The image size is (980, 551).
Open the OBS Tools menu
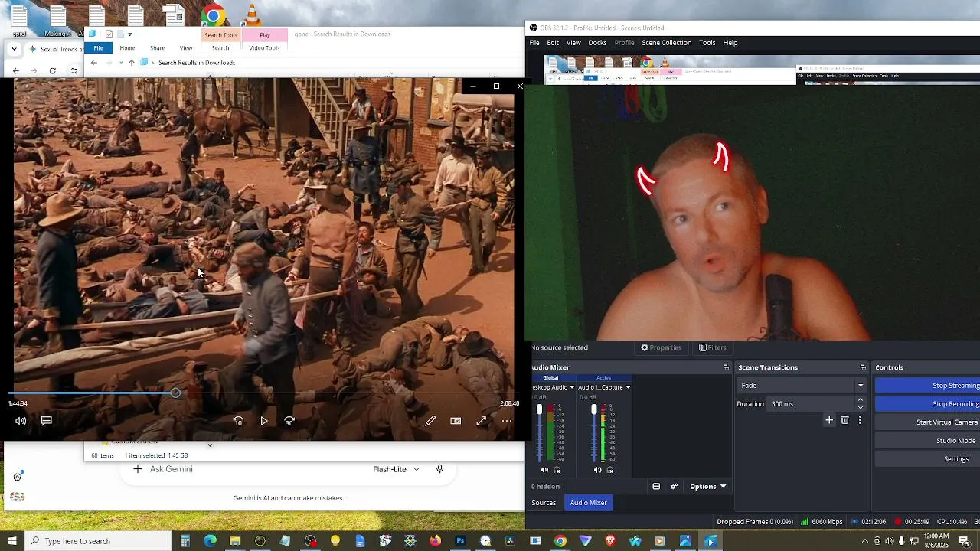point(707,43)
